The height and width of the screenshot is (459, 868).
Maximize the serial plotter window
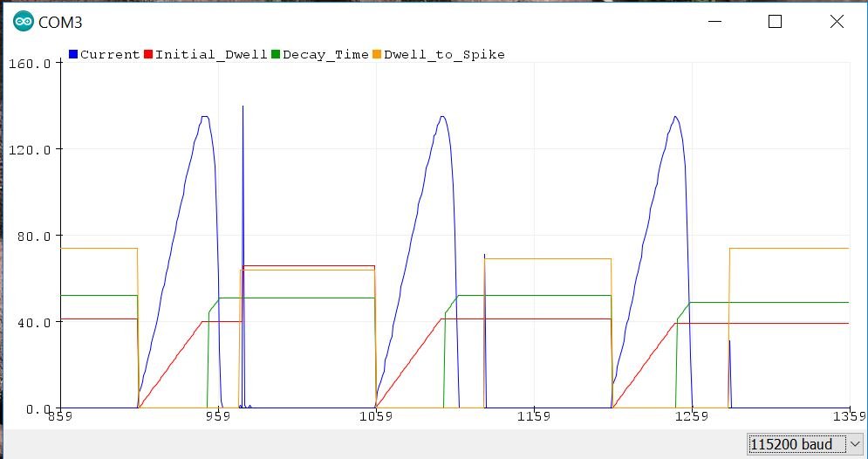point(775,23)
